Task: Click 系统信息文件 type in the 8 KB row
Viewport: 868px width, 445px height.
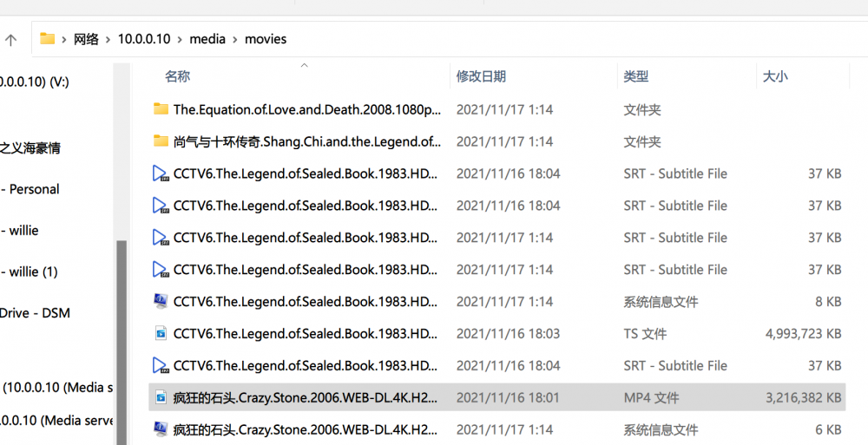Action: [661, 302]
